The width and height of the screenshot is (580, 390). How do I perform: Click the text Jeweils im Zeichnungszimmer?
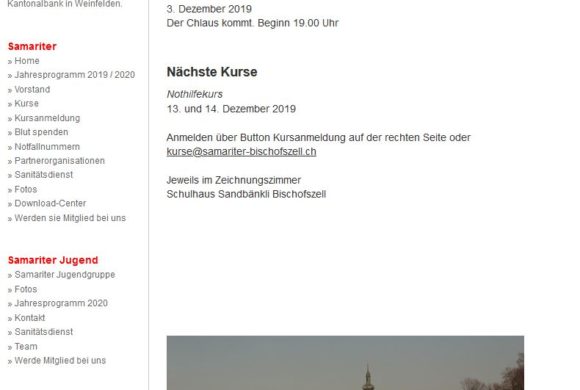(233, 180)
